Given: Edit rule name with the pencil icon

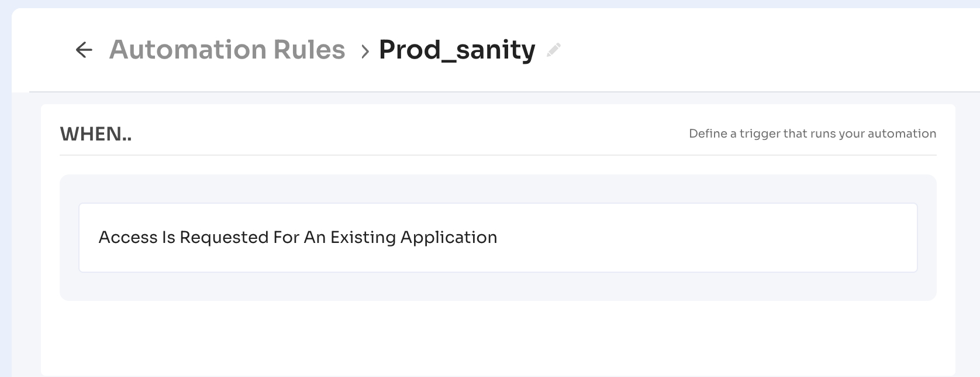Looking at the screenshot, I should point(553,50).
